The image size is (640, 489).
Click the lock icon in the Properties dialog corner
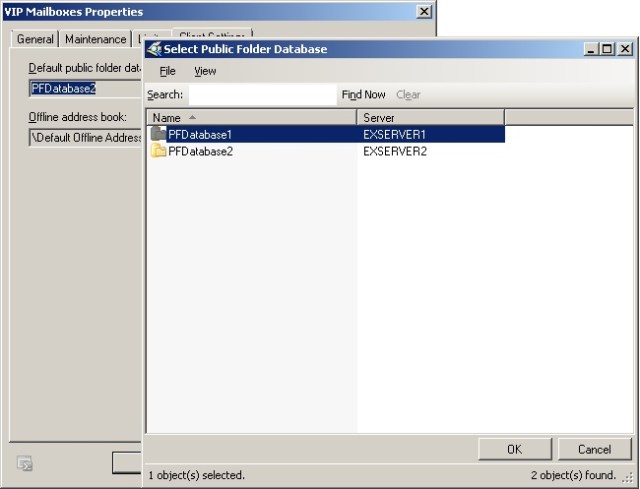(x=25, y=463)
